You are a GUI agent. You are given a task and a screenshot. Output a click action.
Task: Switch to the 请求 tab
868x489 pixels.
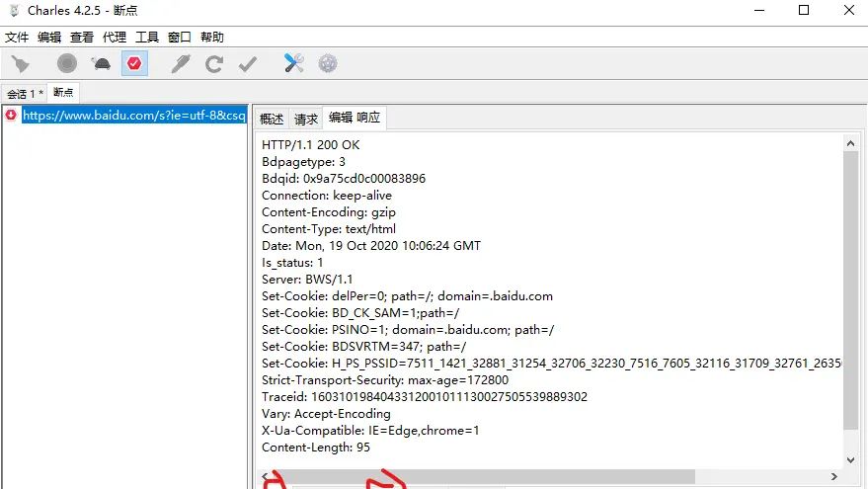pyautogui.click(x=306, y=120)
